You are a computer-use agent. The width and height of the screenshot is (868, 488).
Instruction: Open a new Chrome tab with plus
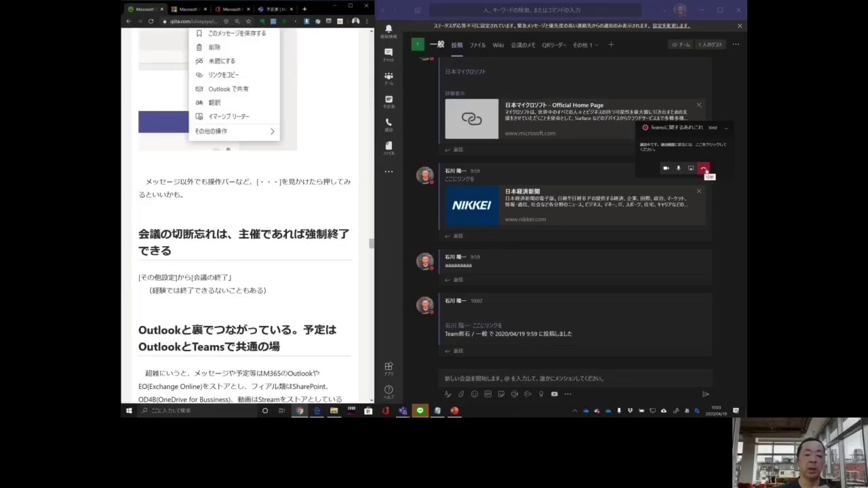pos(304,9)
